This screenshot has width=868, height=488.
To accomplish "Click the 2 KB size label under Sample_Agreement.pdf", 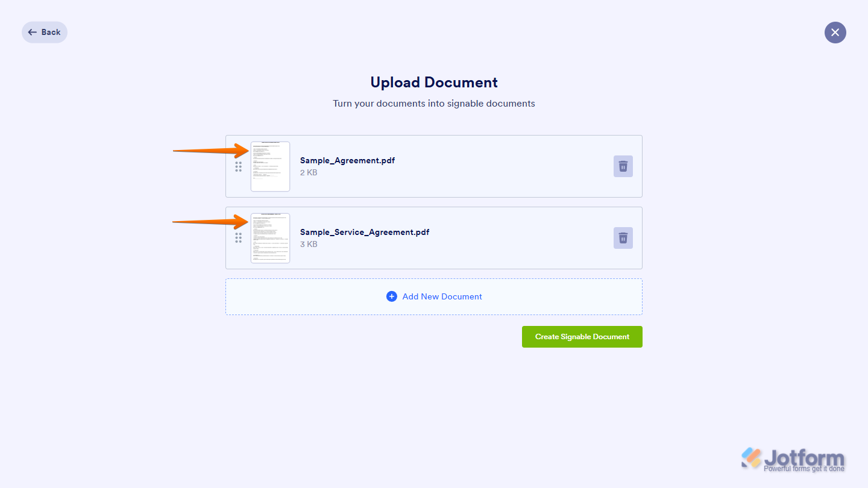I will click(x=308, y=172).
